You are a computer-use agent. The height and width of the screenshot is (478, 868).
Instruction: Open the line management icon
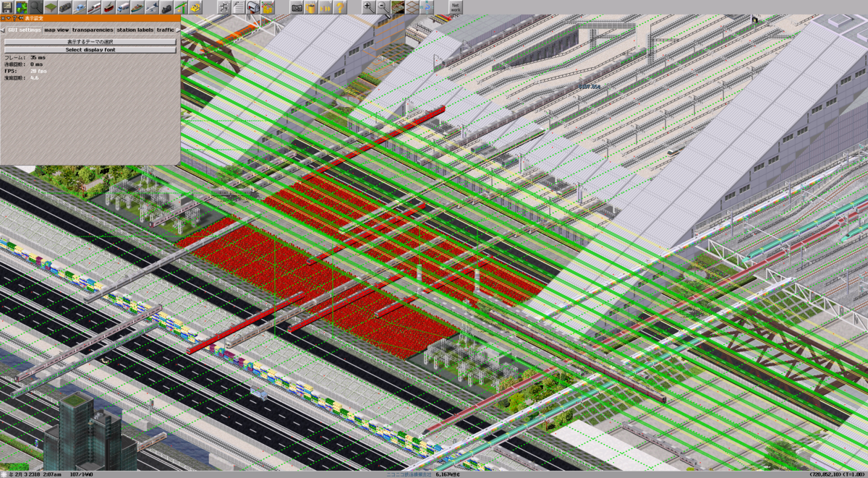[224, 7]
